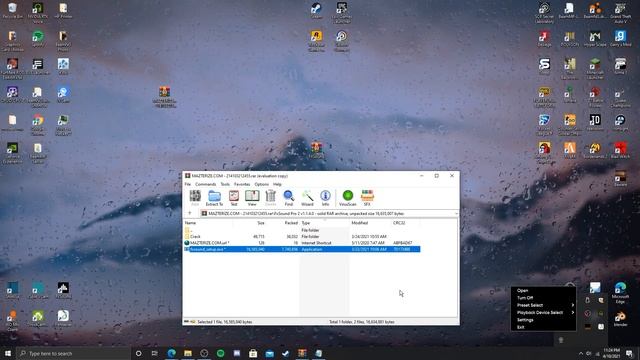This screenshot has width=640, height=360.
Task: Open the Tools menu
Action: (225, 184)
